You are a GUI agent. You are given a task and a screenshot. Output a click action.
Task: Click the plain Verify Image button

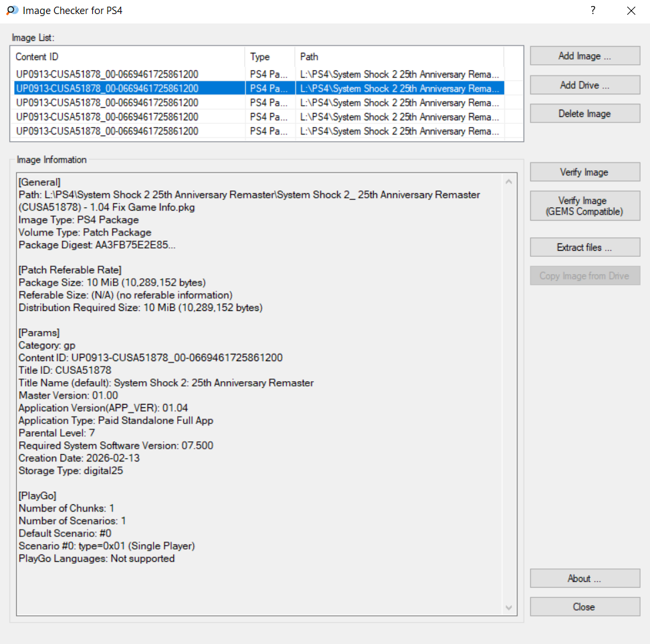click(584, 173)
